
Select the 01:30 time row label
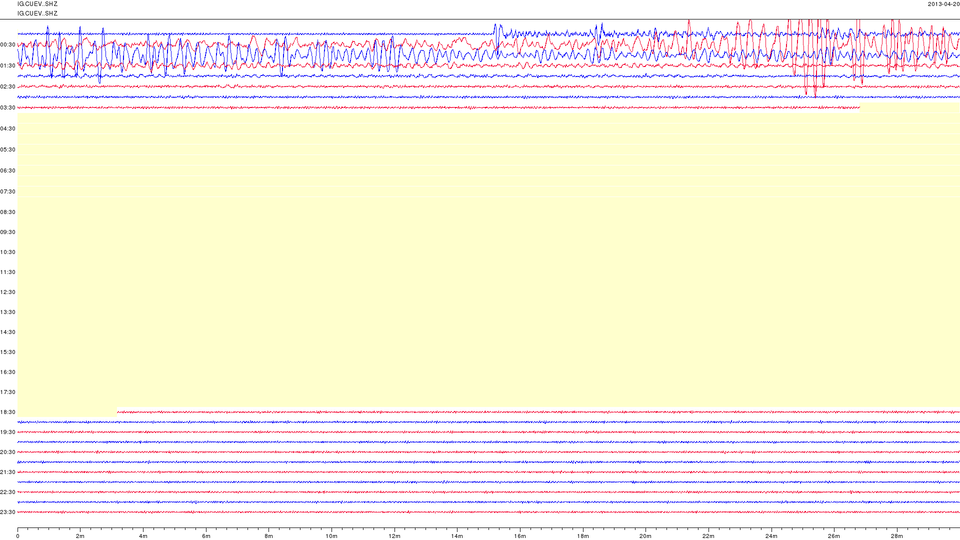coord(8,66)
